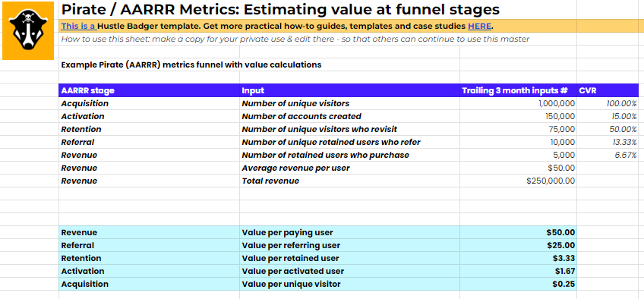Select the $250,000.00 total revenue value
644x299 pixels.
pos(519,181)
